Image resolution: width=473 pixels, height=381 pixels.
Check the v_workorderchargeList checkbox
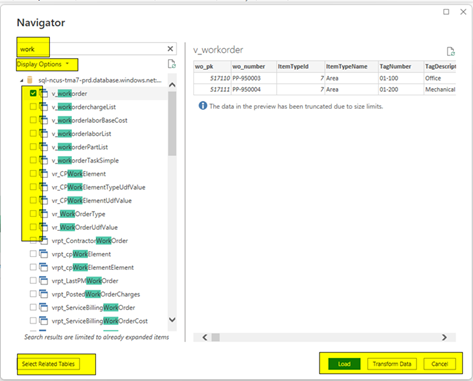(x=33, y=107)
